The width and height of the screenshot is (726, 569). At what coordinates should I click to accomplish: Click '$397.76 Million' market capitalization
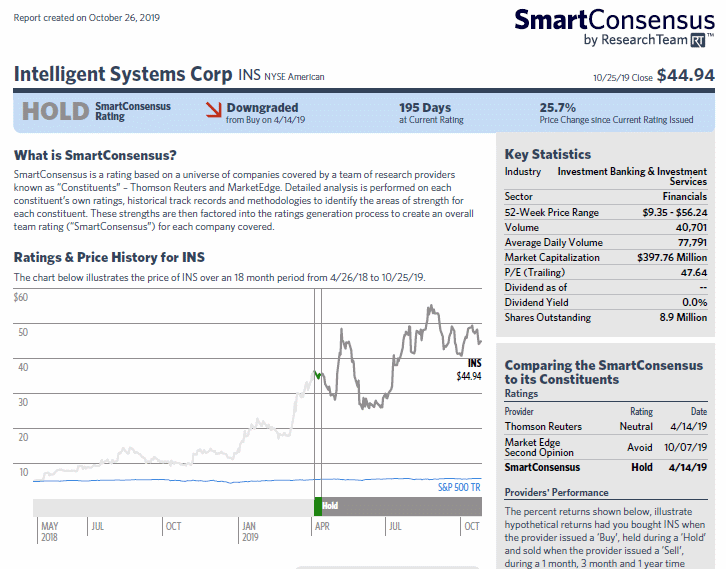pos(672,257)
